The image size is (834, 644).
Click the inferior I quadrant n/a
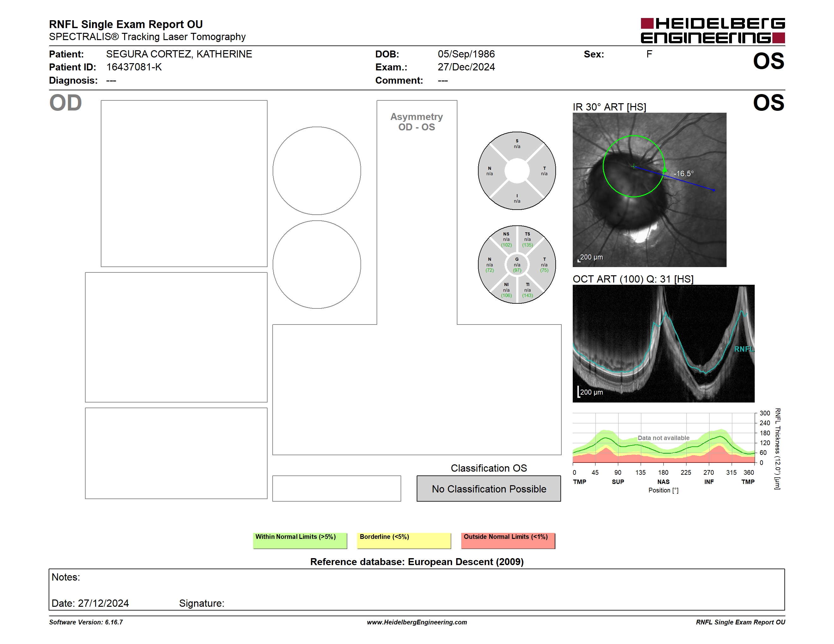click(x=517, y=201)
